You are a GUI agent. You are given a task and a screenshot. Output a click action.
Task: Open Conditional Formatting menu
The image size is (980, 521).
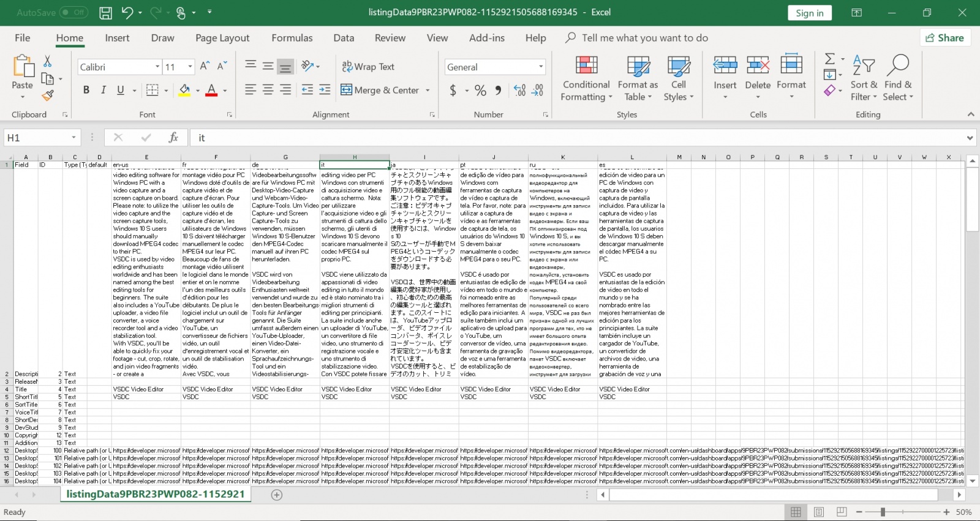[586, 78]
